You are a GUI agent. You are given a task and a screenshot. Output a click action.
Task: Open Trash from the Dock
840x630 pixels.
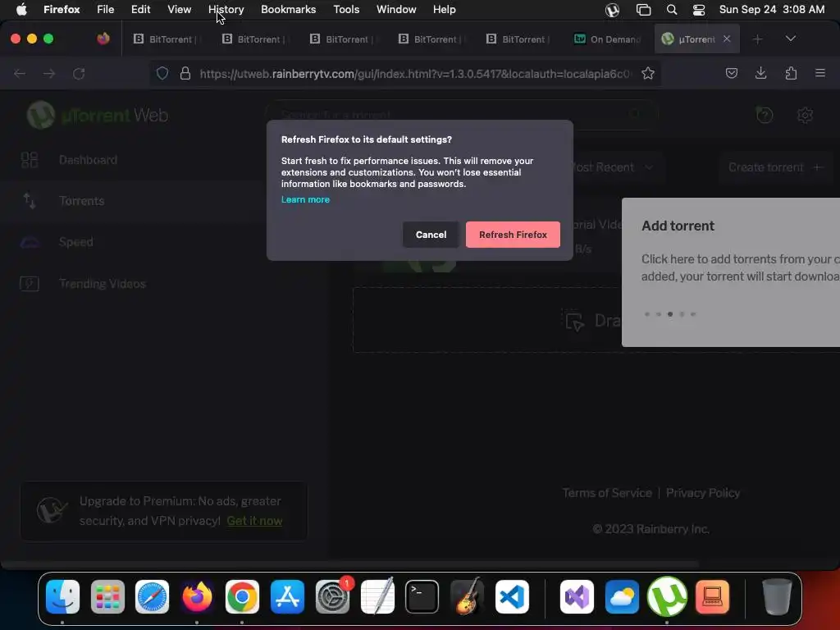click(776, 597)
